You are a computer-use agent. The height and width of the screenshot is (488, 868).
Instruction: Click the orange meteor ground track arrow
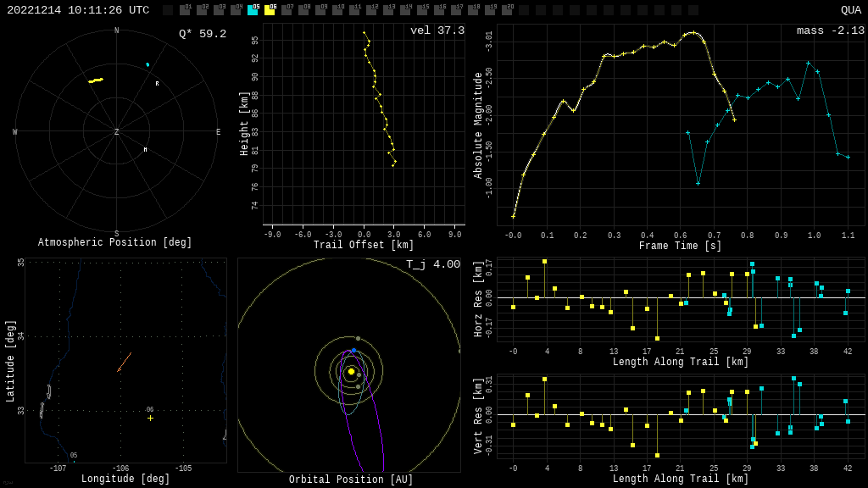click(124, 363)
